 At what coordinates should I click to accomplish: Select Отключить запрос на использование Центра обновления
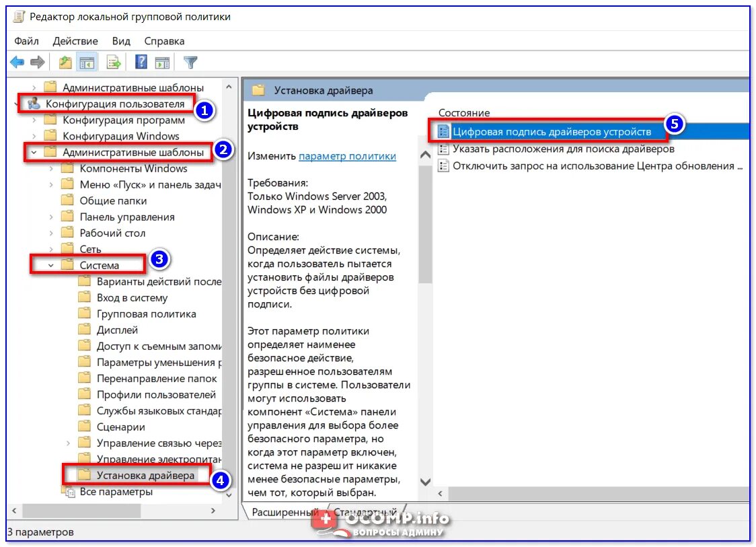tap(597, 166)
